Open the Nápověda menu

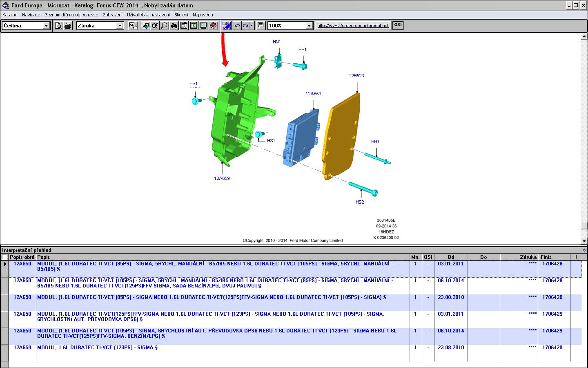click(x=203, y=15)
